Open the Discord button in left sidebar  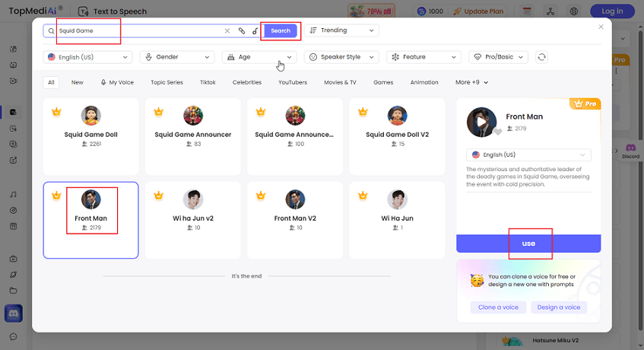tap(14, 313)
